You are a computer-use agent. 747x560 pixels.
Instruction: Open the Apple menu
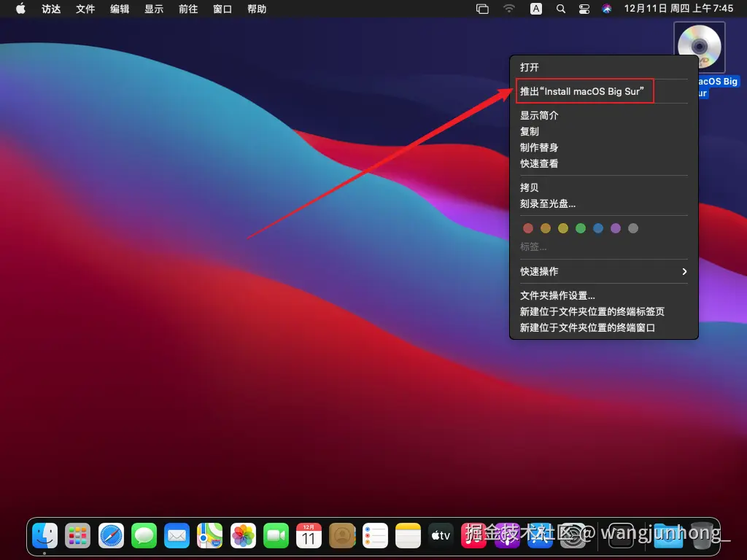click(x=20, y=9)
